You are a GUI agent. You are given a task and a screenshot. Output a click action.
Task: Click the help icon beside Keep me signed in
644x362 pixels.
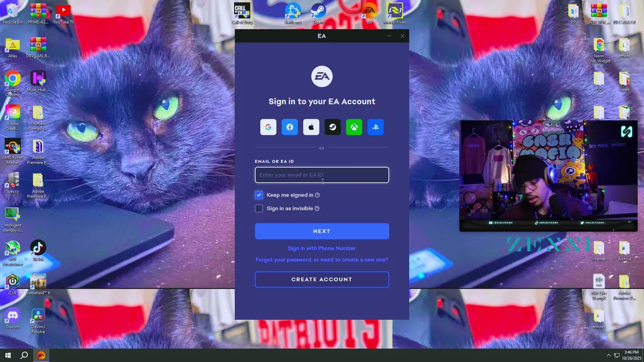pos(317,195)
